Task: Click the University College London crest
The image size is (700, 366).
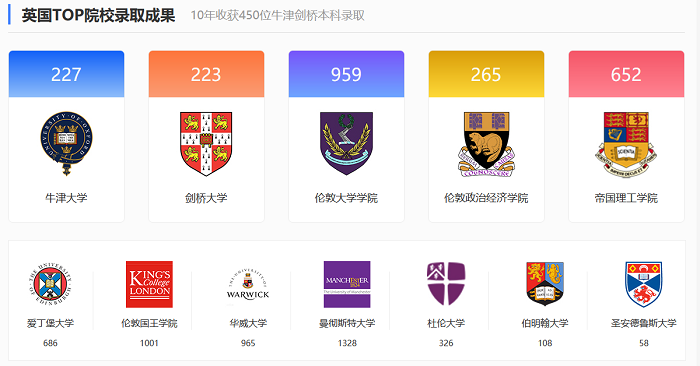Action: pos(346,143)
